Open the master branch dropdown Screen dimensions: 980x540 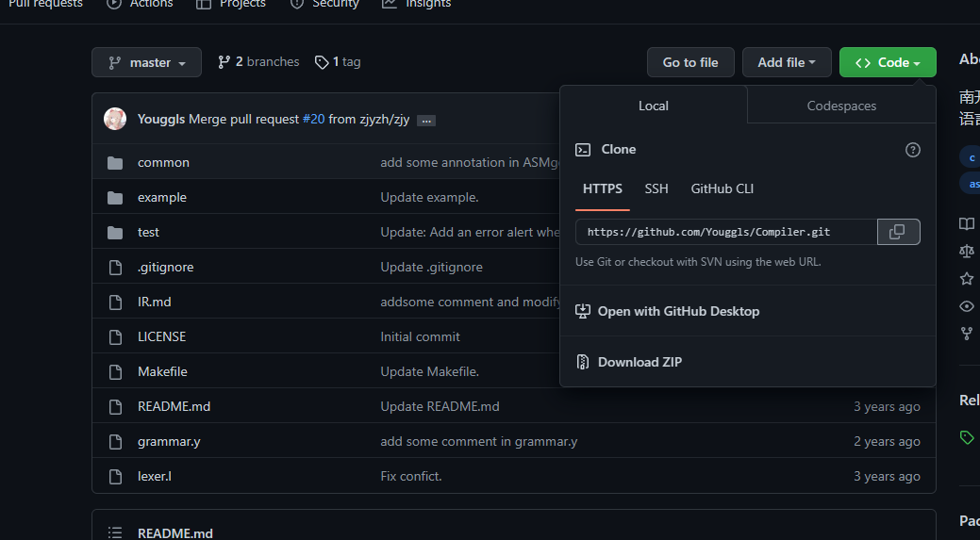[x=146, y=62]
